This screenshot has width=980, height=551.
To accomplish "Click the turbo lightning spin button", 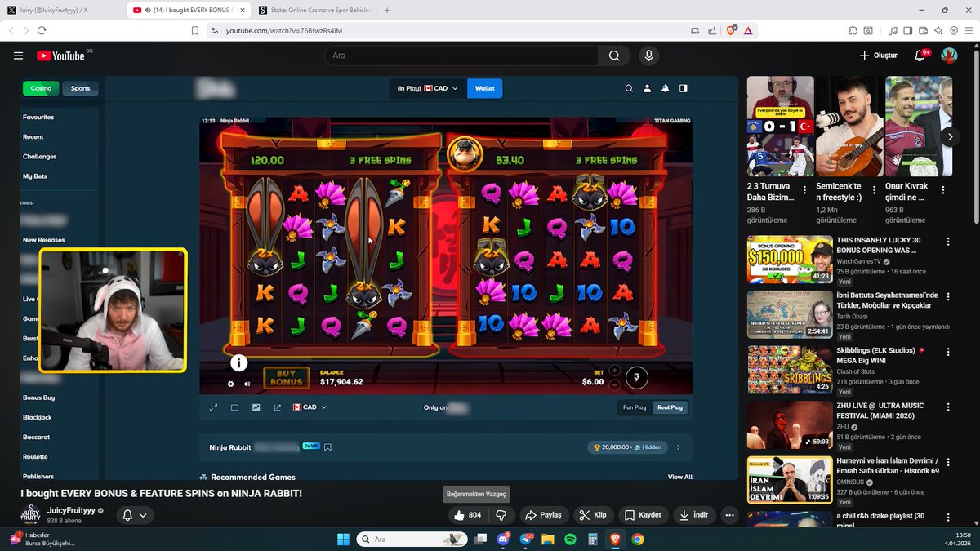I will coord(636,377).
